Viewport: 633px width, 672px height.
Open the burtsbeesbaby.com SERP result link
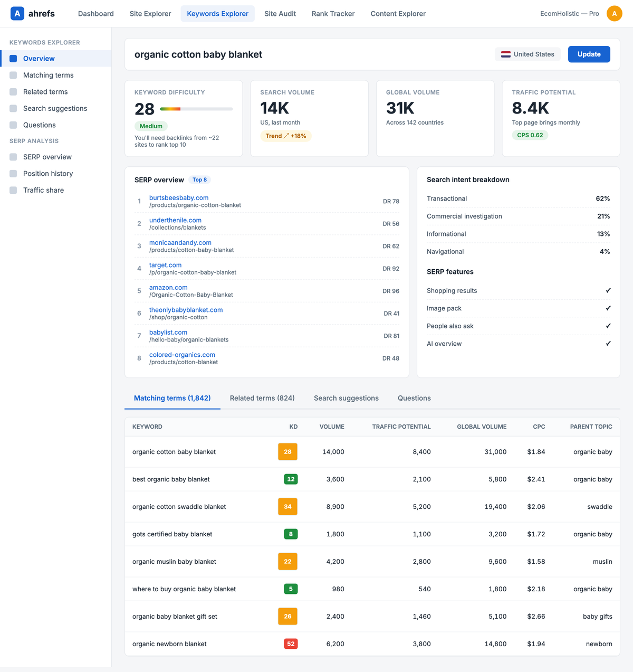click(x=178, y=197)
